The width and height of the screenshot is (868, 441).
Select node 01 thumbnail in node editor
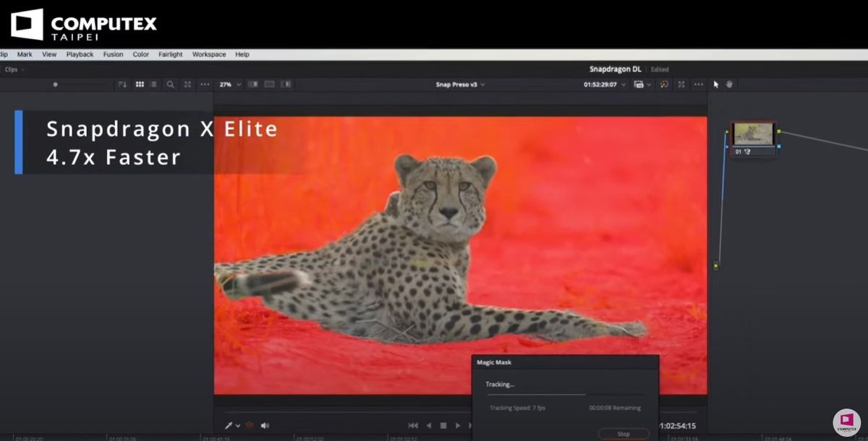(753, 134)
